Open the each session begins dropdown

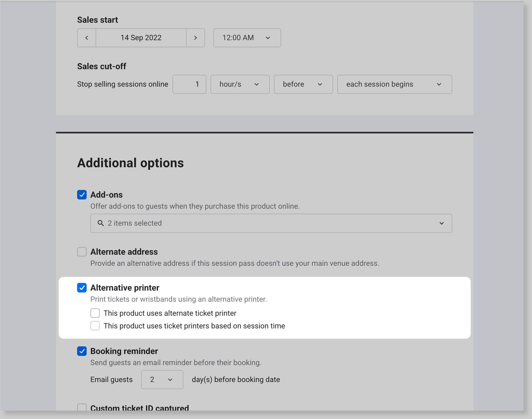(395, 84)
